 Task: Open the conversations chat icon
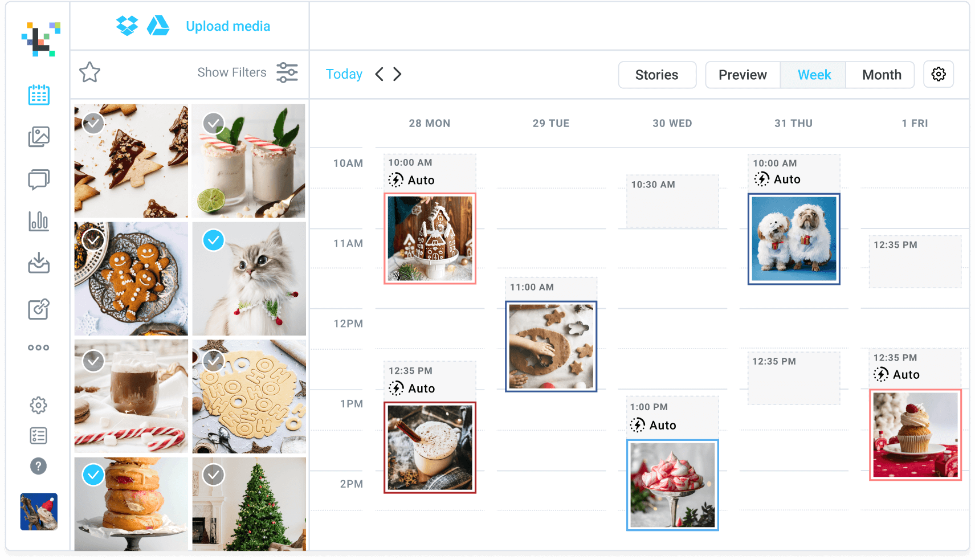click(39, 179)
